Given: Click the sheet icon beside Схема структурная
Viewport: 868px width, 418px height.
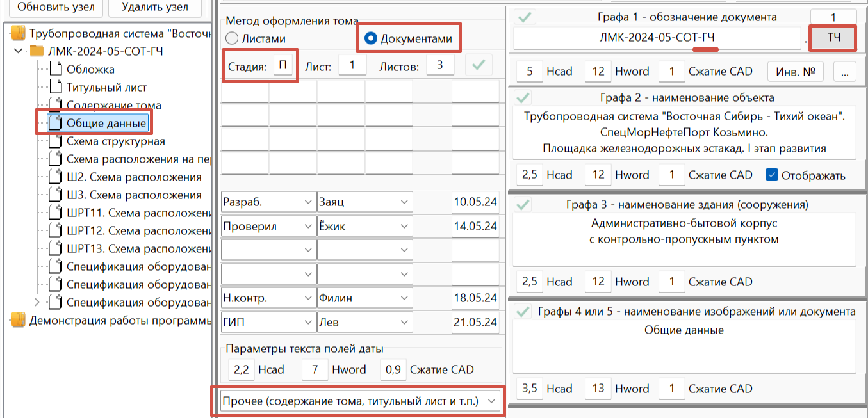Looking at the screenshot, I should click(56, 141).
